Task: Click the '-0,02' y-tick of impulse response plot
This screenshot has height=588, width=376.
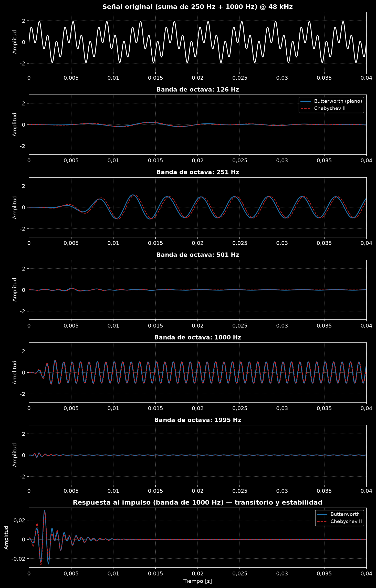Action: pyautogui.click(x=18, y=559)
